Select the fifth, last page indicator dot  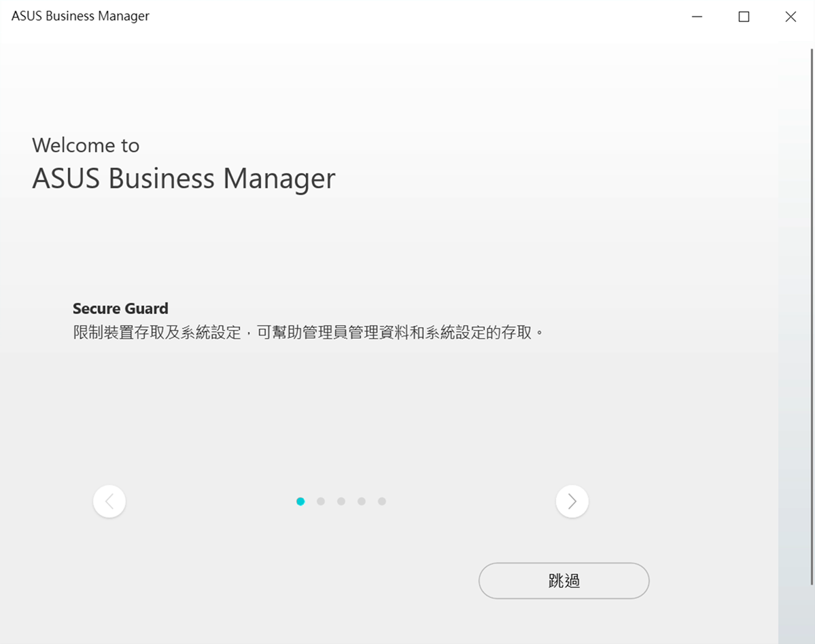(x=382, y=501)
